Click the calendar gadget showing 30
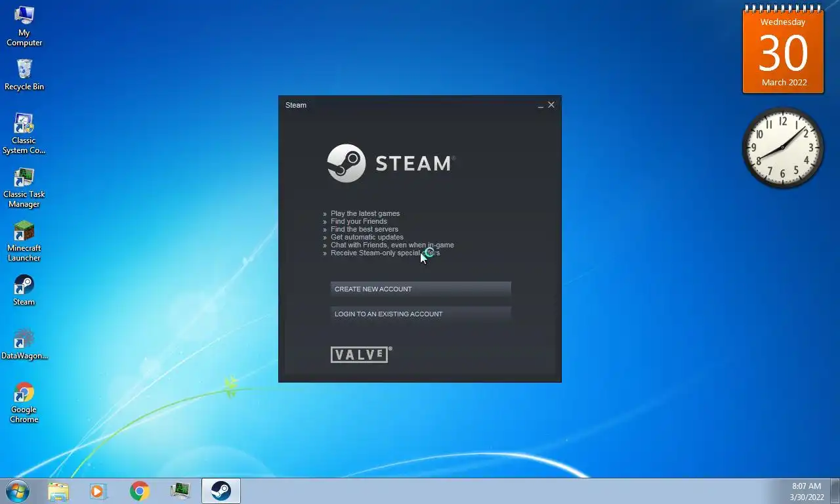840x504 pixels. tap(783, 50)
